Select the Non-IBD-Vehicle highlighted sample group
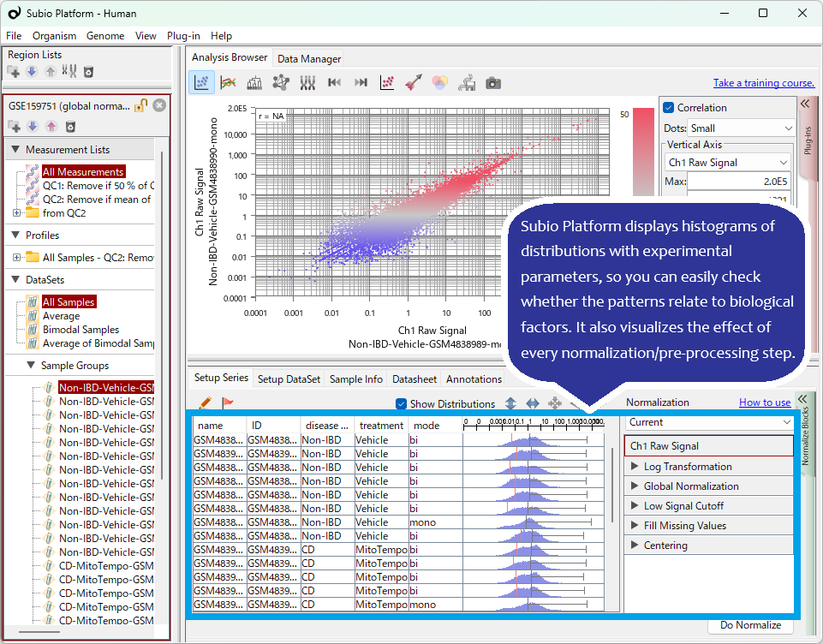 105,387
